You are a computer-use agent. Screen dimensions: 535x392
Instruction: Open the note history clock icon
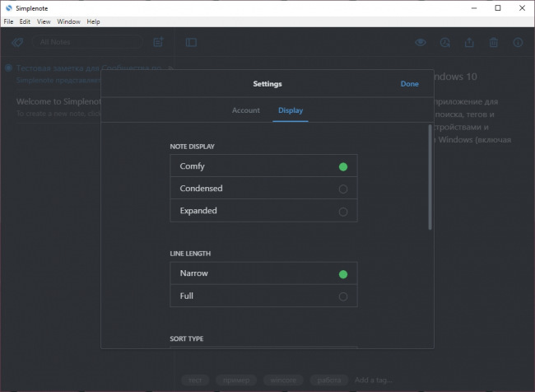(445, 42)
